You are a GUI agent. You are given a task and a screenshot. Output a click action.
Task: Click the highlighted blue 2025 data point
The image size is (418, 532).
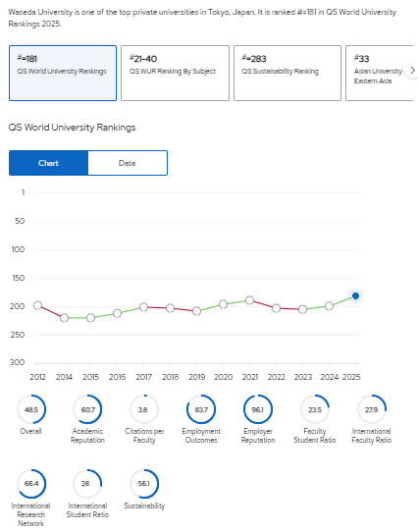click(x=355, y=295)
